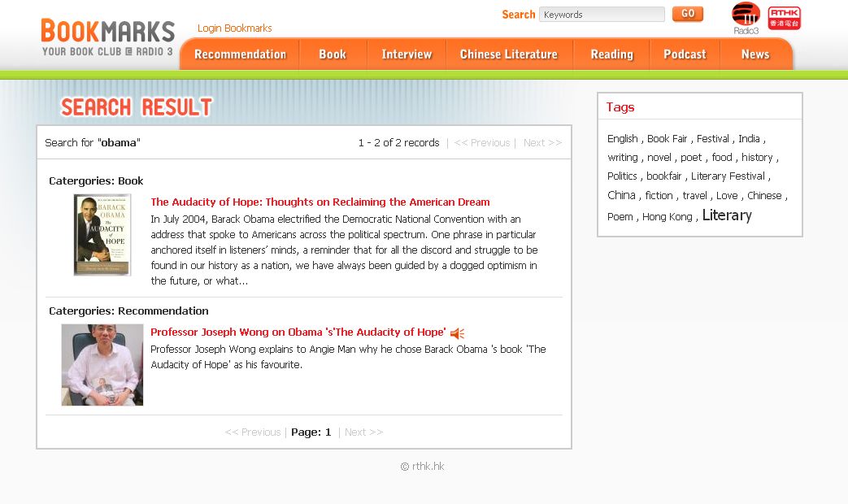Click the 'Professor Joseph Wong explains' description text
Viewport: 848px width, 504px height.
pos(348,357)
